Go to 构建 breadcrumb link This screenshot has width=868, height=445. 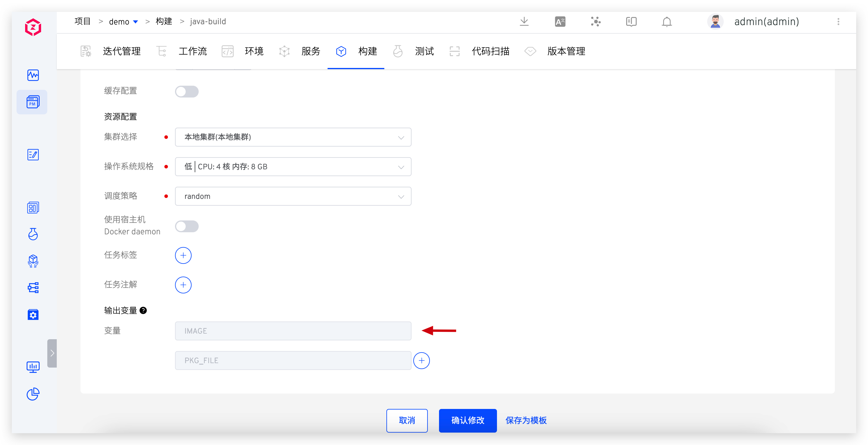click(x=164, y=22)
